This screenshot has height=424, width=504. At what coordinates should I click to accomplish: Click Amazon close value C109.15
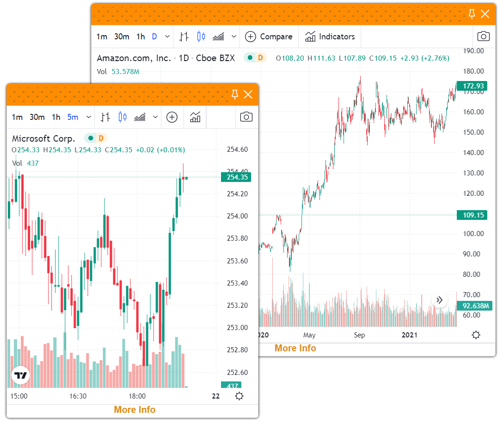(x=383, y=58)
